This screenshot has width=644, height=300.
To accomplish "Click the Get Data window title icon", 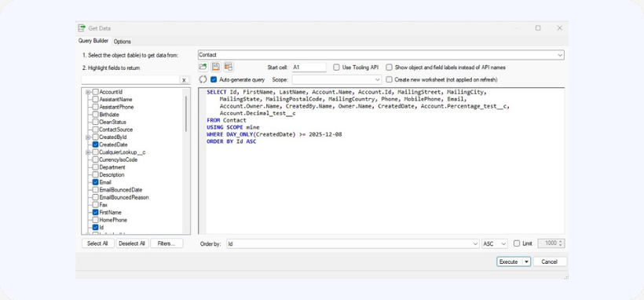I will 82,28.
